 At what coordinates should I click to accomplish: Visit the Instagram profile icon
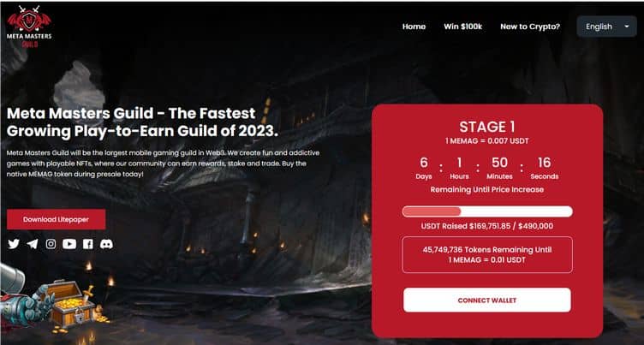[x=51, y=244]
